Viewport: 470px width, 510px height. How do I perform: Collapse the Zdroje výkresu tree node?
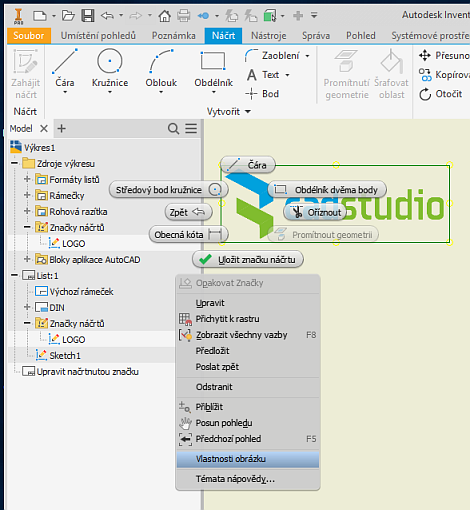point(14,163)
